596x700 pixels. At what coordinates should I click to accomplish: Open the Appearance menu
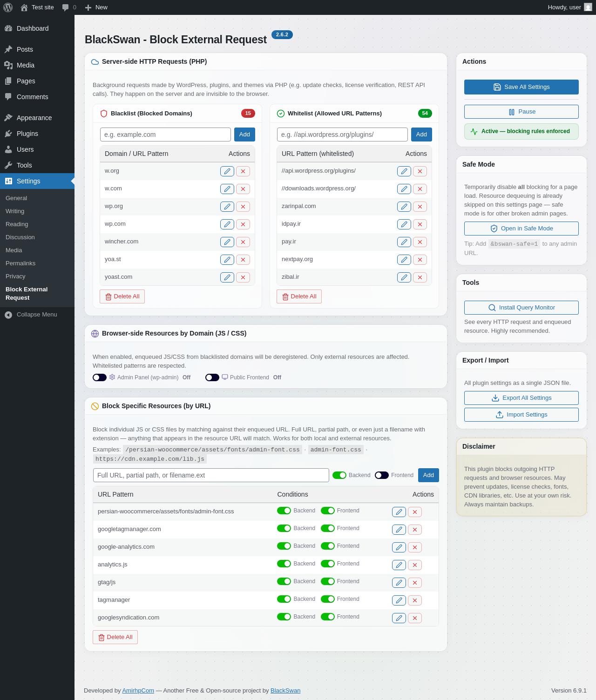(x=37, y=118)
